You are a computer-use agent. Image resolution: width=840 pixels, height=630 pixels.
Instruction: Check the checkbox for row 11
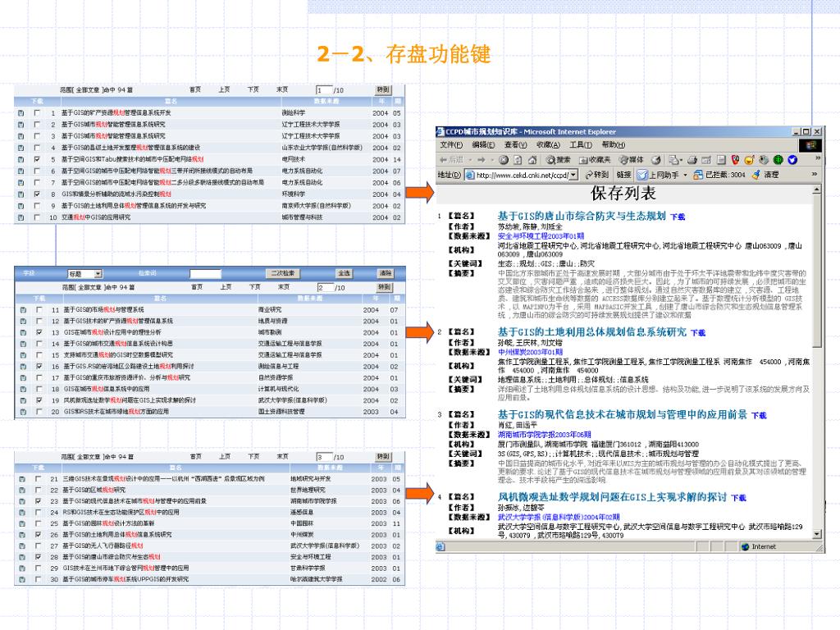39,309
